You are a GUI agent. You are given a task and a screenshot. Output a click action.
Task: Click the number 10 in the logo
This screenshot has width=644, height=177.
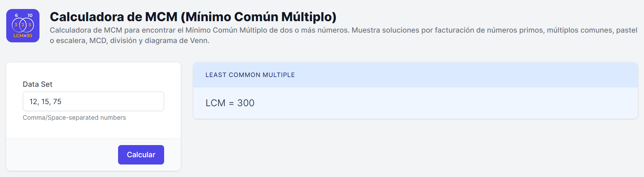pos(30,15)
